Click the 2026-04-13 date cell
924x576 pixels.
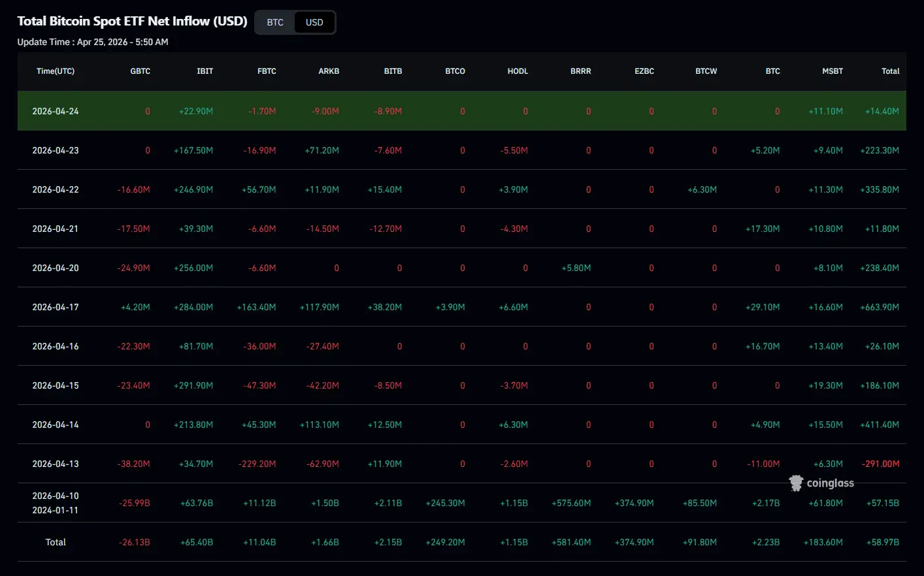tap(56, 464)
